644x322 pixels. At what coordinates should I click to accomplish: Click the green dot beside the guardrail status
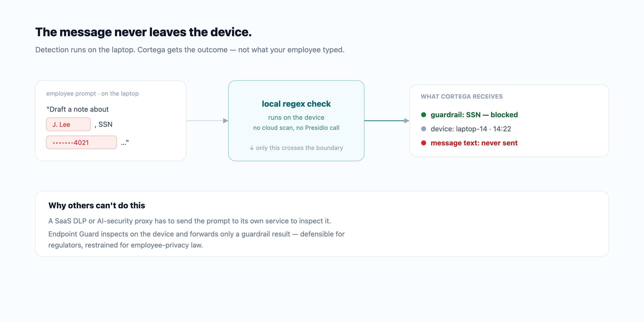pyautogui.click(x=424, y=115)
